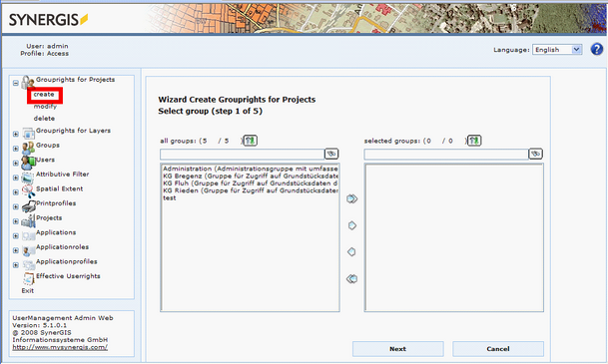Click the Groups label in tree
Image resolution: width=608 pixels, height=364 pixels.
pyautogui.click(x=48, y=146)
